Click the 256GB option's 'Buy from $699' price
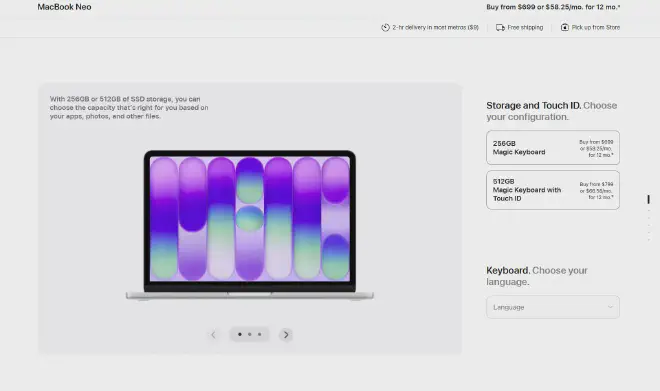Image resolution: width=660 pixels, height=391 pixels. point(596,149)
